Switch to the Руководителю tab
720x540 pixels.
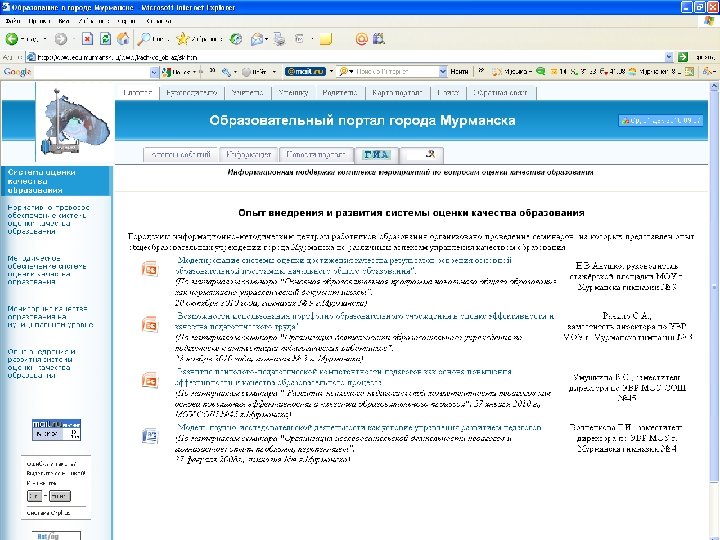pyautogui.click(x=191, y=93)
